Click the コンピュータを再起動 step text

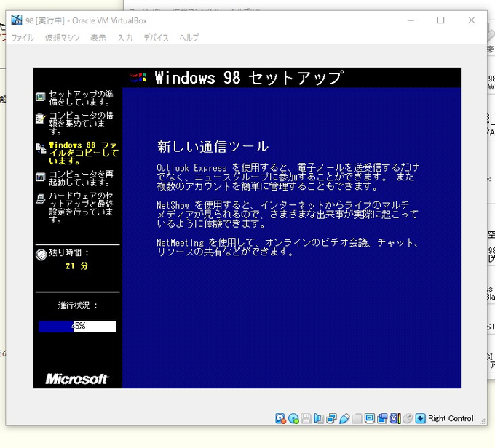pos(81,178)
